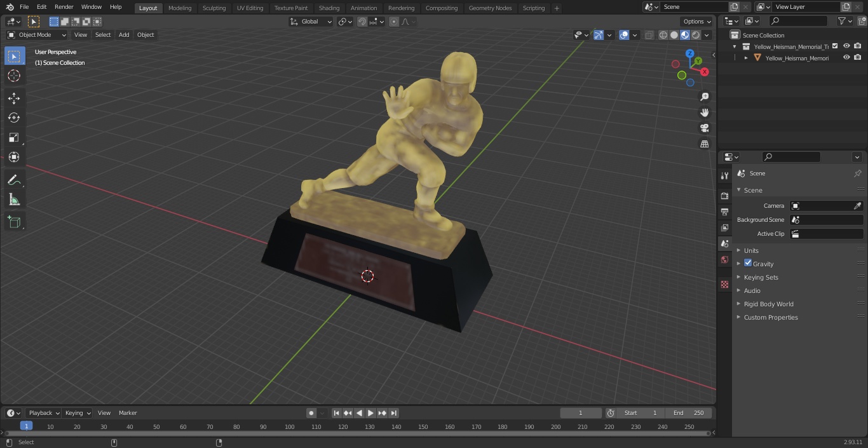
Task: Click the End frame 250 field
Action: point(689,413)
